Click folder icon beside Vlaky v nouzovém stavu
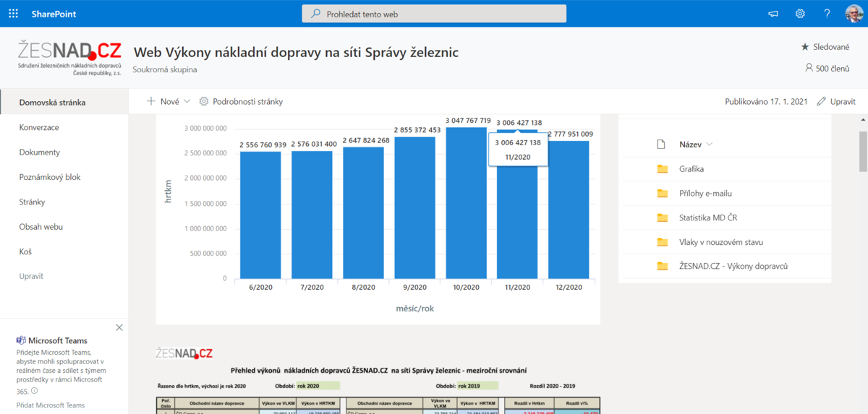 click(x=662, y=242)
